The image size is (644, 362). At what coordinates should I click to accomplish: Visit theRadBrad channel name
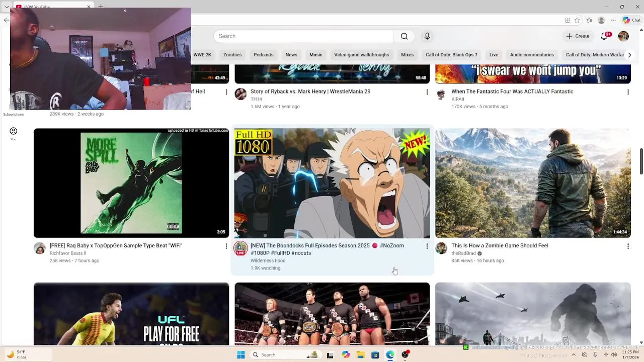click(x=463, y=253)
